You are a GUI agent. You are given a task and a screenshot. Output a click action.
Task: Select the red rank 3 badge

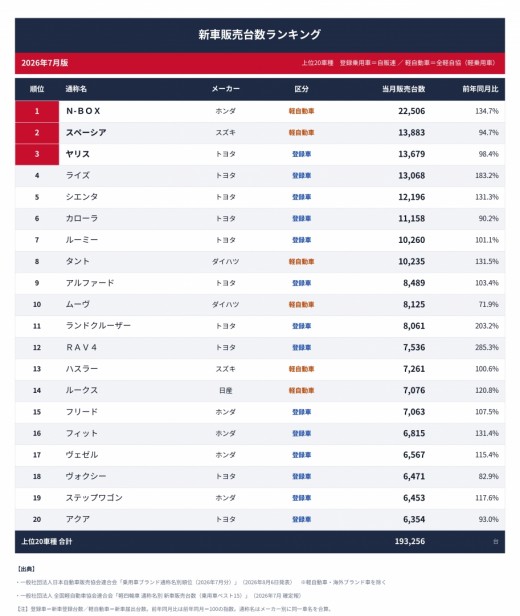point(37,154)
